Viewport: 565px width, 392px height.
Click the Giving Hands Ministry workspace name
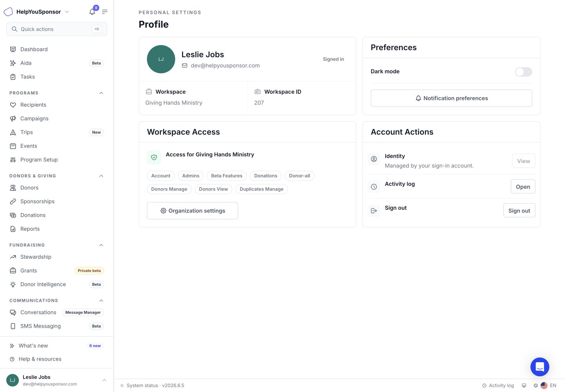click(174, 103)
